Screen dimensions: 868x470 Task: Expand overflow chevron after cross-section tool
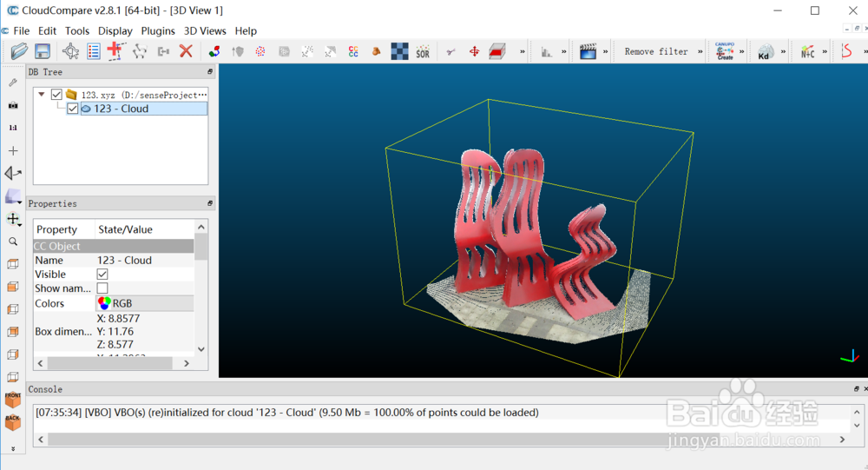(x=522, y=51)
